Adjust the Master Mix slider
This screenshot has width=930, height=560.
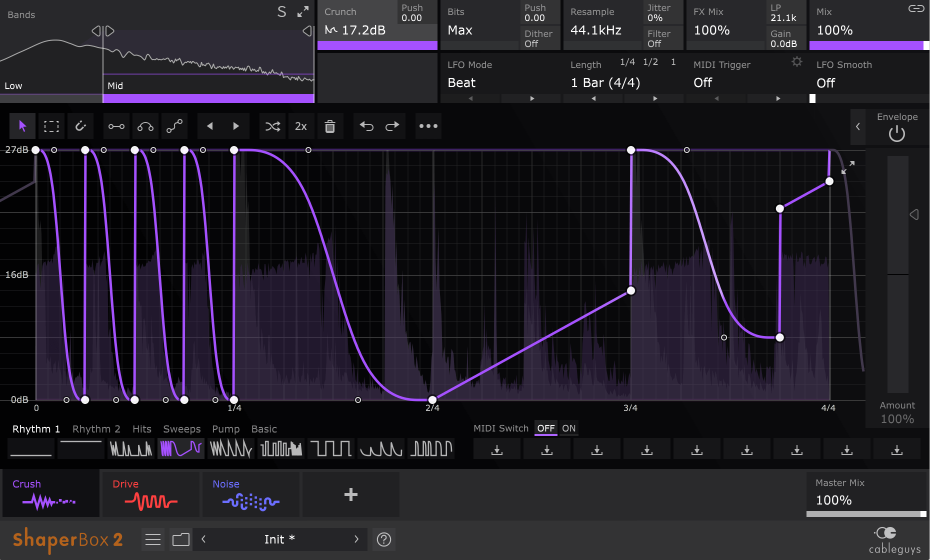866,514
